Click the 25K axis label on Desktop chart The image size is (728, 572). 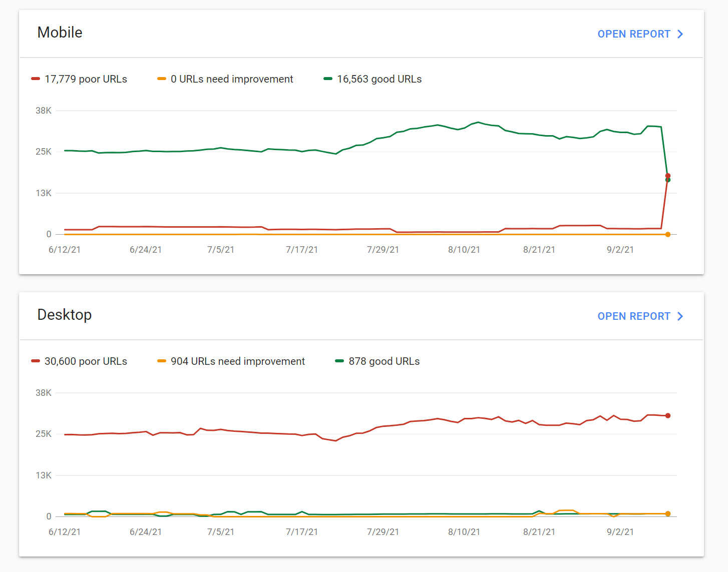(44, 434)
